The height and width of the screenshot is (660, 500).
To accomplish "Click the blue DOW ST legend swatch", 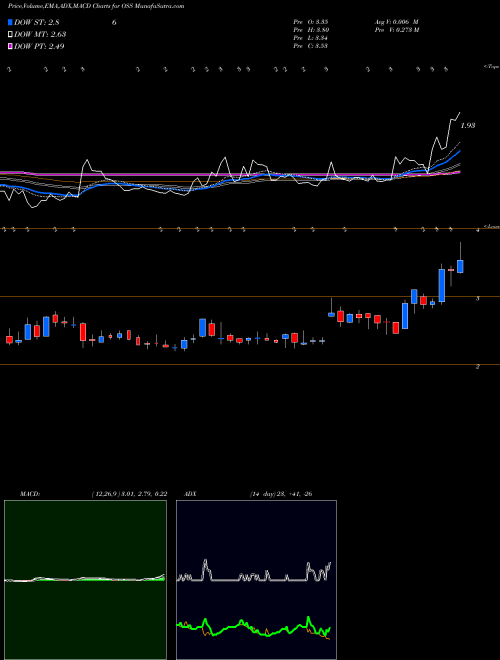I will 10,22.
